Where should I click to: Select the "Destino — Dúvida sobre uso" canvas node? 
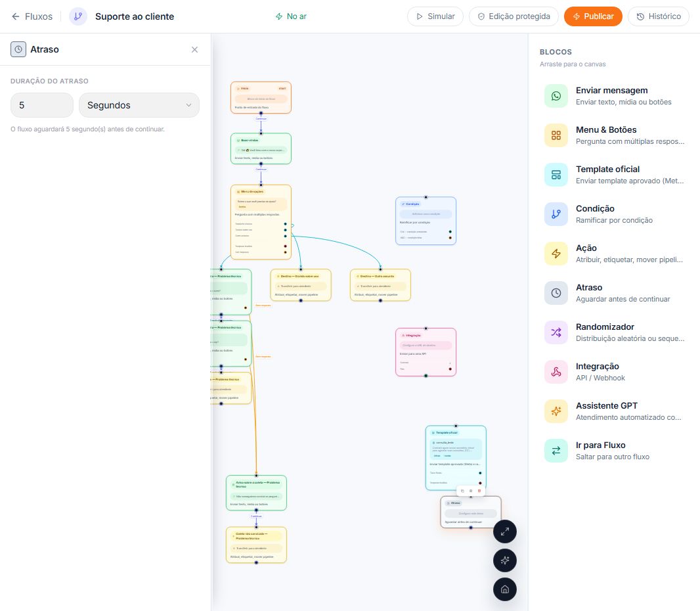301,285
